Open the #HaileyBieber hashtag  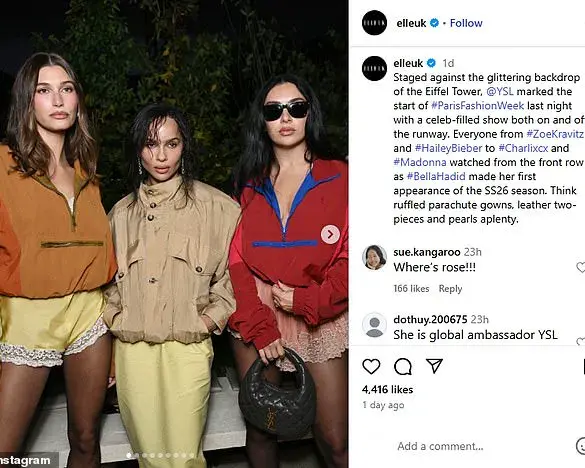tap(449, 148)
